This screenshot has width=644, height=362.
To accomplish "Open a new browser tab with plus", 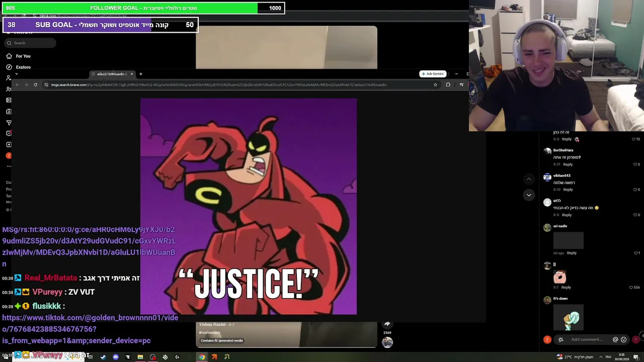I will pos(141,74).
